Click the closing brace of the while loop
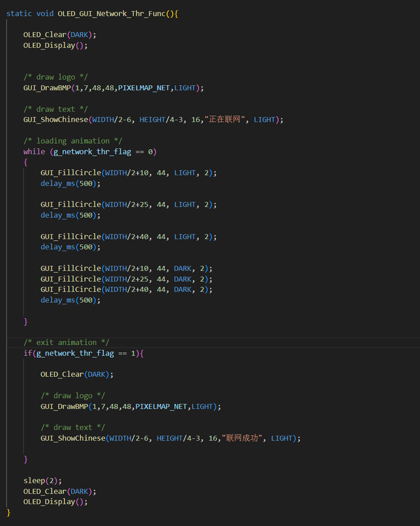This screenshot has width=420, height=526. pyautogui.click(x=26, y=322)
